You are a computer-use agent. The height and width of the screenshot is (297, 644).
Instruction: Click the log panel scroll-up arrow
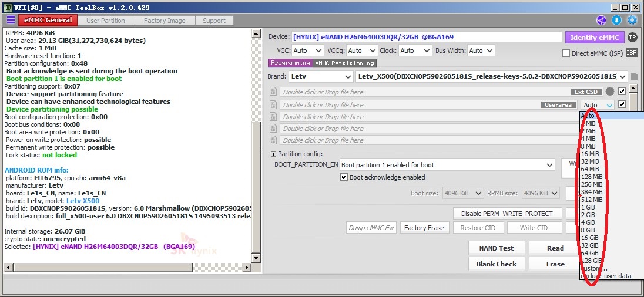(x=256, y=33)
